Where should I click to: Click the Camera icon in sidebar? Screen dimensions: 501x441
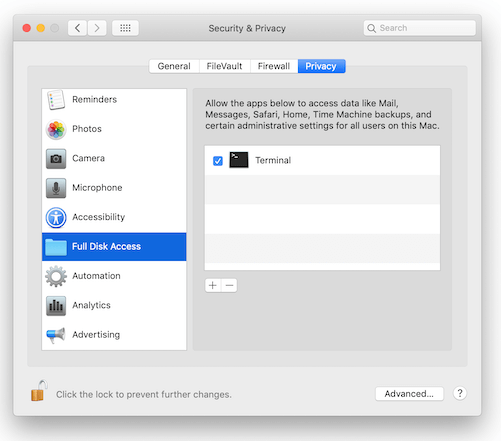click(x=56, y=159)
